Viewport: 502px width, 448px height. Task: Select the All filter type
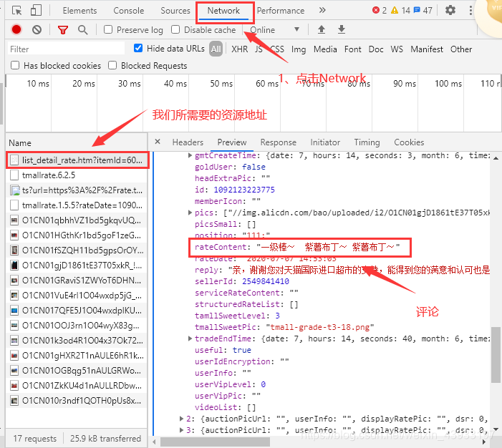(x=216, y=49)
